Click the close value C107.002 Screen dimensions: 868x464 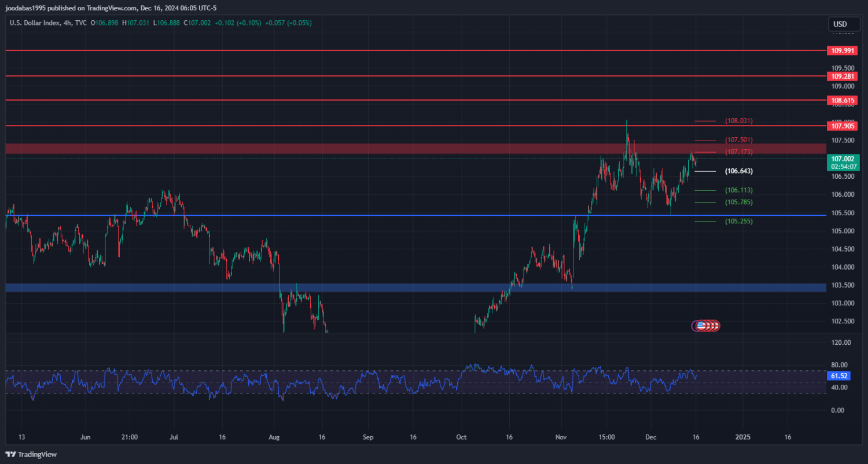pos(197,23)
